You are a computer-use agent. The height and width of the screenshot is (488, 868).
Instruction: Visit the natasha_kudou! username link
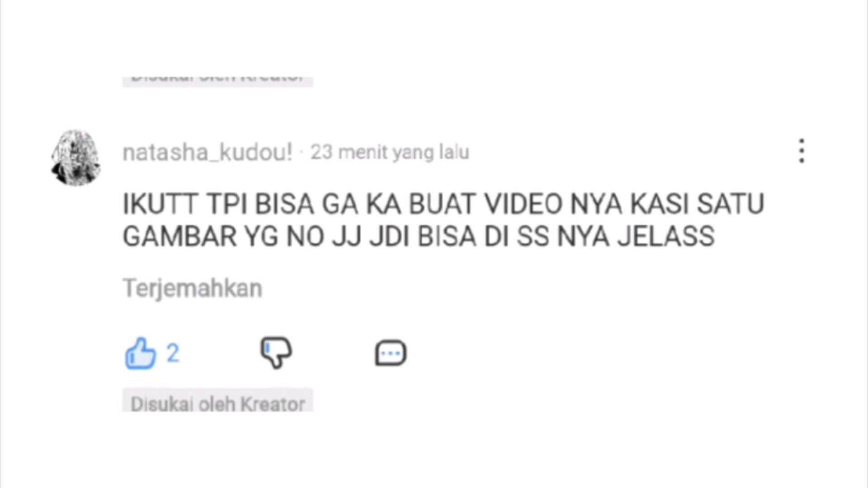(208, 152)
